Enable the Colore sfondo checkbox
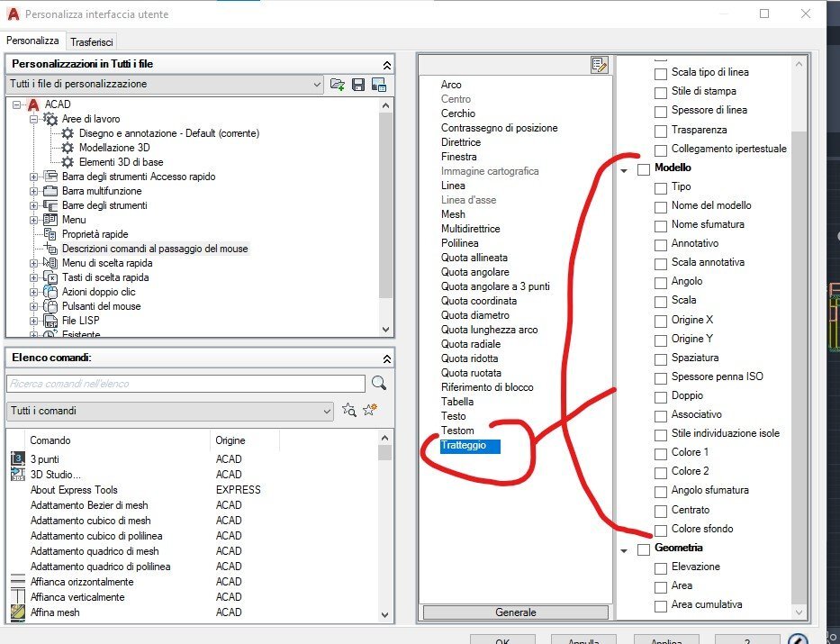 [661, 530]
